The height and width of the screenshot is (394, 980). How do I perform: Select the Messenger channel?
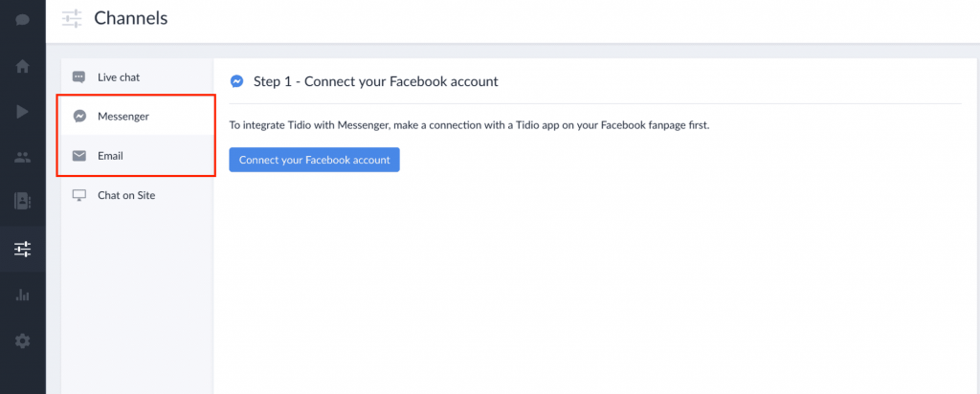click(122, 116)
